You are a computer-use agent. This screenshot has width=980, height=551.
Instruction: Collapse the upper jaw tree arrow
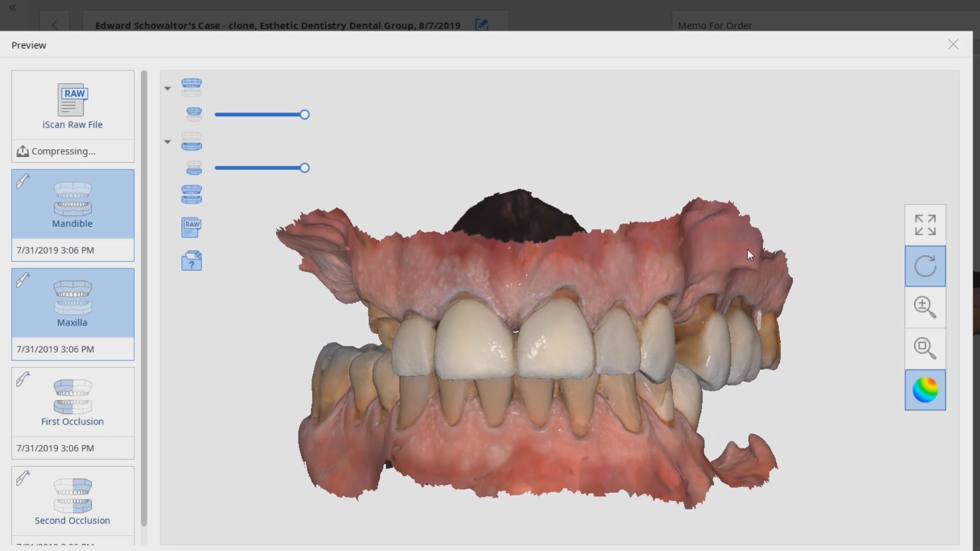click(167, 88)
